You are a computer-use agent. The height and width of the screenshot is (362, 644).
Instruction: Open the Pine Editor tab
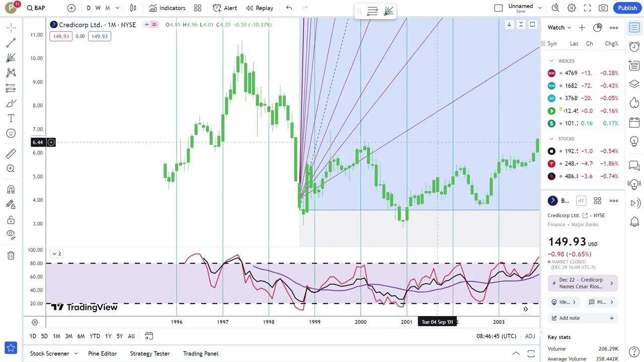(x=102, y=353)
